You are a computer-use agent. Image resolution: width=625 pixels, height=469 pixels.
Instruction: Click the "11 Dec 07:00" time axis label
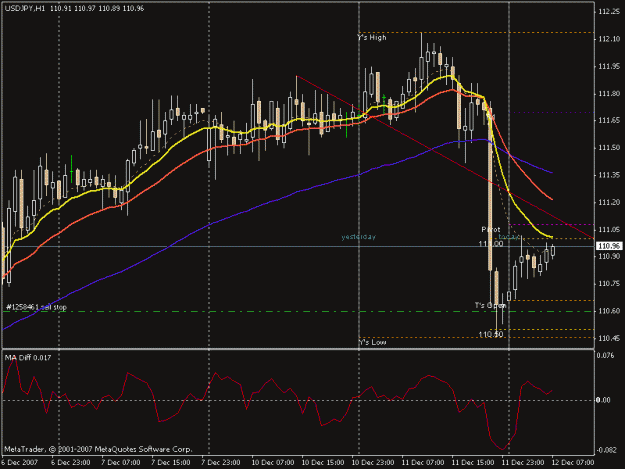click(423, 463)
